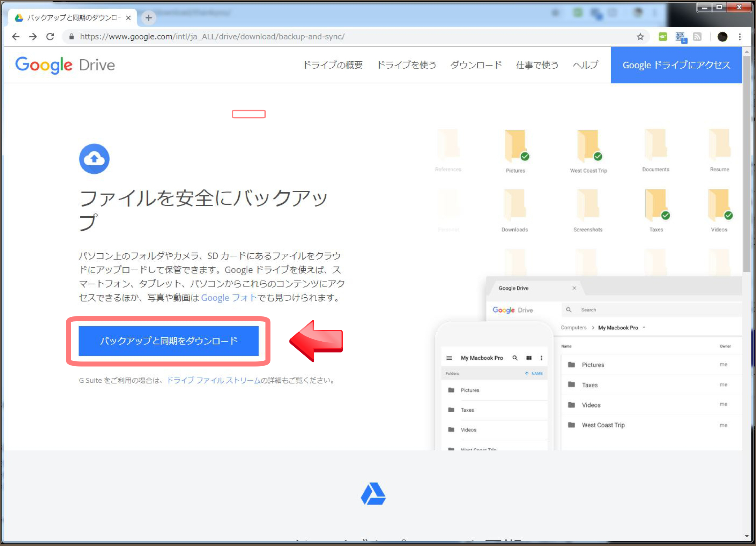Click バックアップと同期をダウンロード button
Image resolution: width=756 pixels, height=546 pixels.
[x=169, y=341]
